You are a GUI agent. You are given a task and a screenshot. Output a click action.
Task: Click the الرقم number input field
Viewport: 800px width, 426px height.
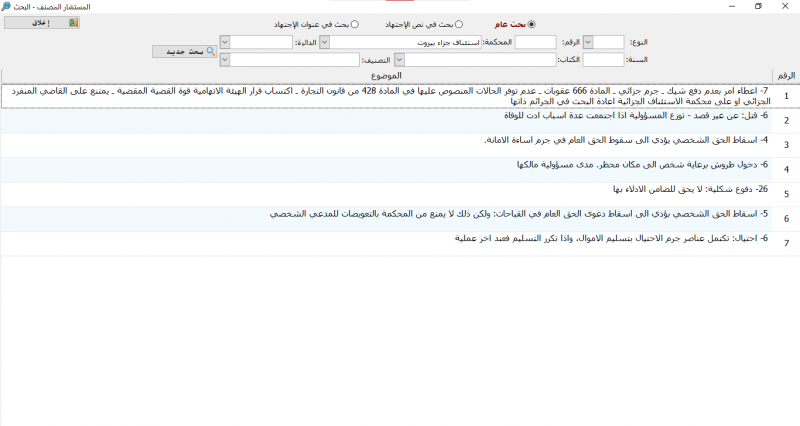(535, 42)
